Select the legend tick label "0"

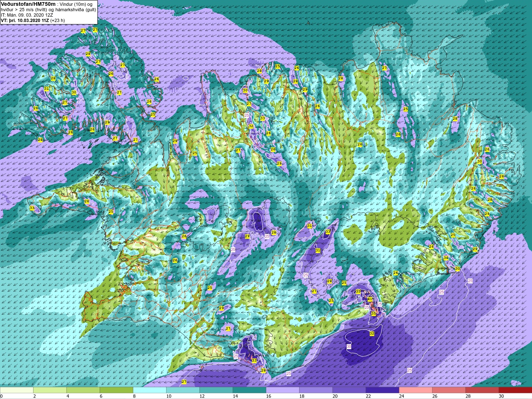2,396
